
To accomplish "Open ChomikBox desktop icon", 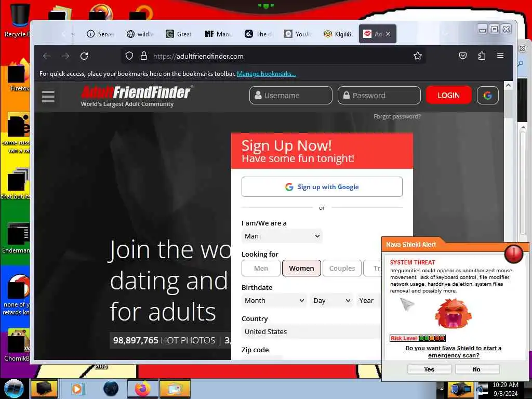I will click(x=17, y=344).
